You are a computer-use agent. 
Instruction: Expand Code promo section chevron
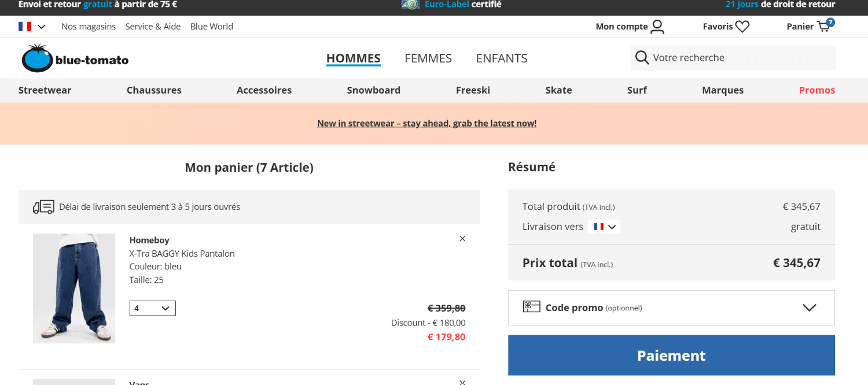[x=810, y=308]
